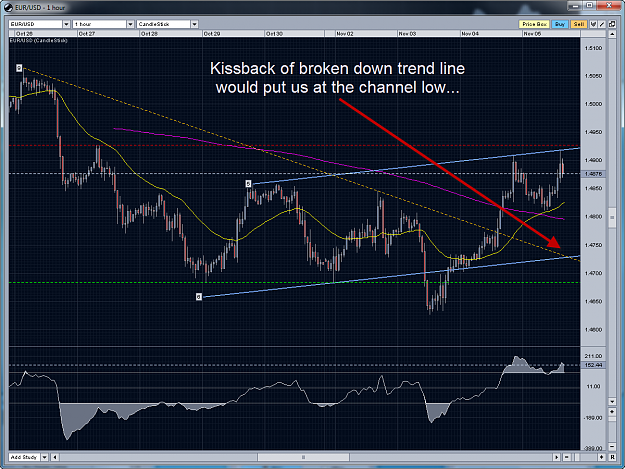Click the bottom zoom slider track
This screenshot has width=625, height=469.
pyautogui.click(x=584, y=457)
